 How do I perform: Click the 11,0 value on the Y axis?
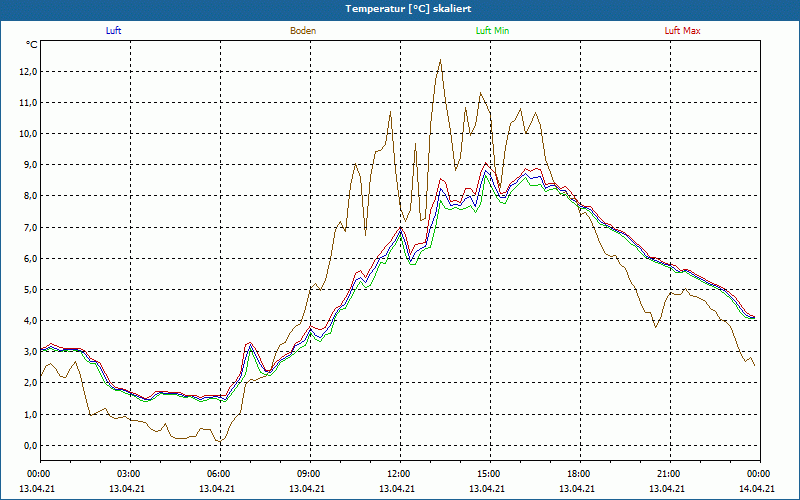tap(28, 103)
